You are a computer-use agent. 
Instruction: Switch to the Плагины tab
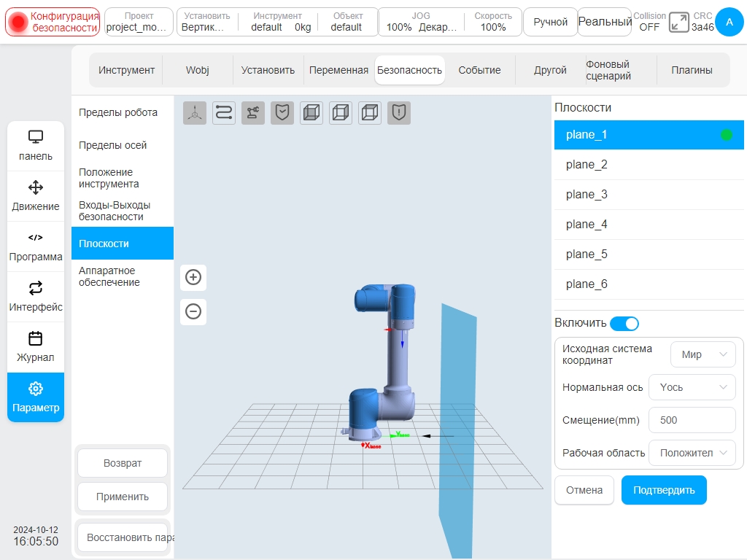[x=692, y=70]
